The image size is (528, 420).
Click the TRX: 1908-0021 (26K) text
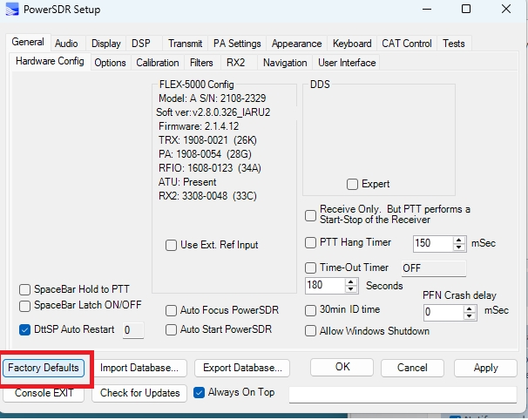coord(207,140)
